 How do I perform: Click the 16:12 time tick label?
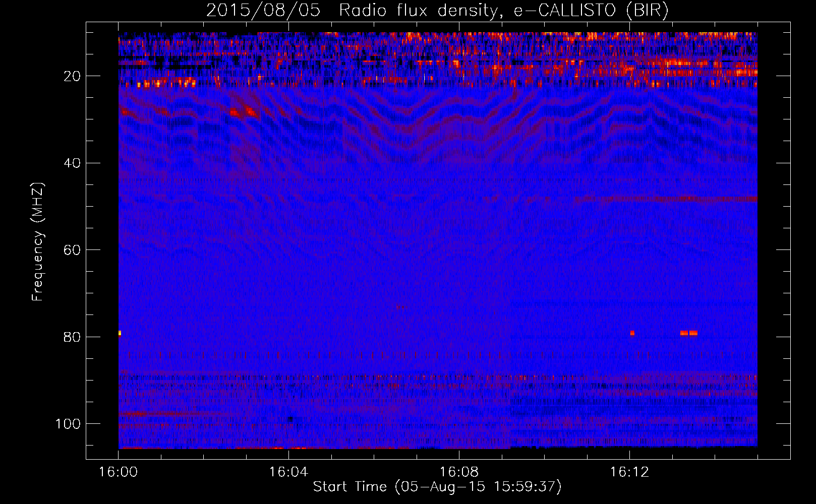click(629, 472)
